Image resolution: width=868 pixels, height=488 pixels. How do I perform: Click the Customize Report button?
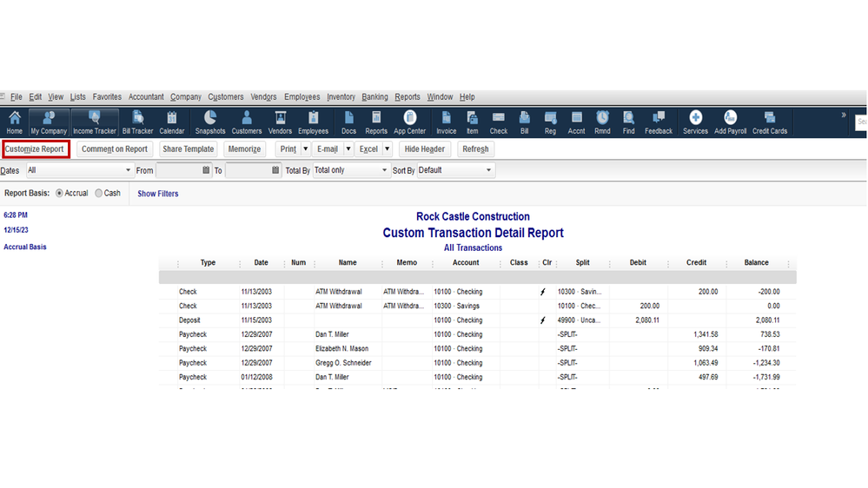click(x=35, y=148)
